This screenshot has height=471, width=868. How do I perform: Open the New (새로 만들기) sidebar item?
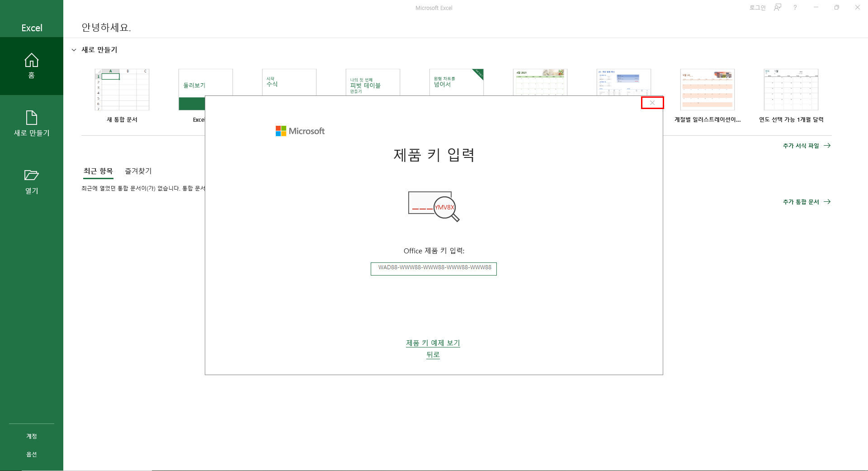point(31,124)
